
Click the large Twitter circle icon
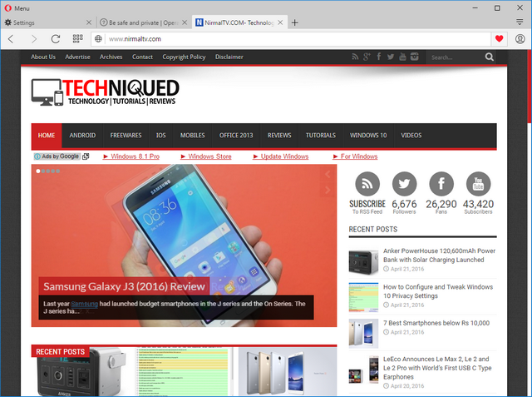coord(404,184)
